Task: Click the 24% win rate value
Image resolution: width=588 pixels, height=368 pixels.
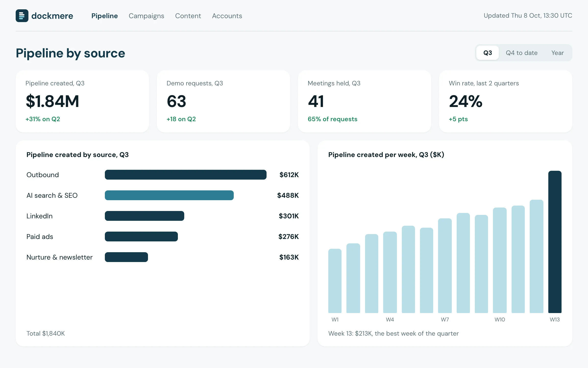Action: click(x=465, y=101)
